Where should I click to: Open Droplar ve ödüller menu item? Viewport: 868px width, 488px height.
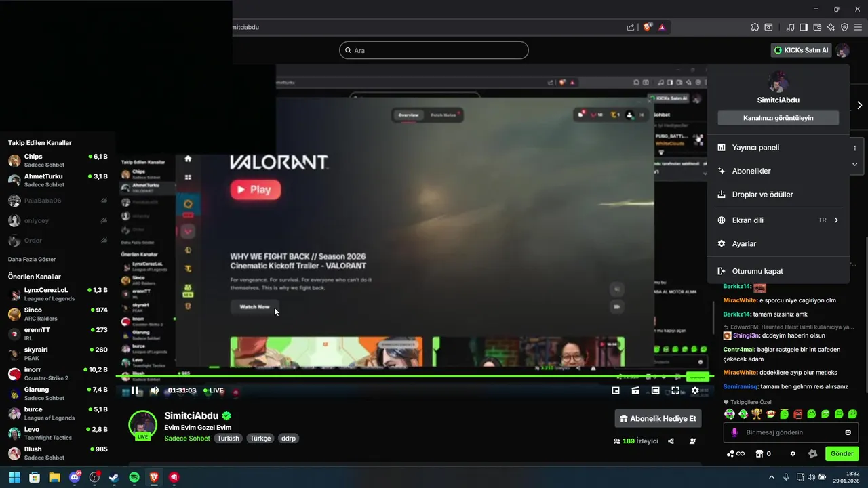coord(778,195)
